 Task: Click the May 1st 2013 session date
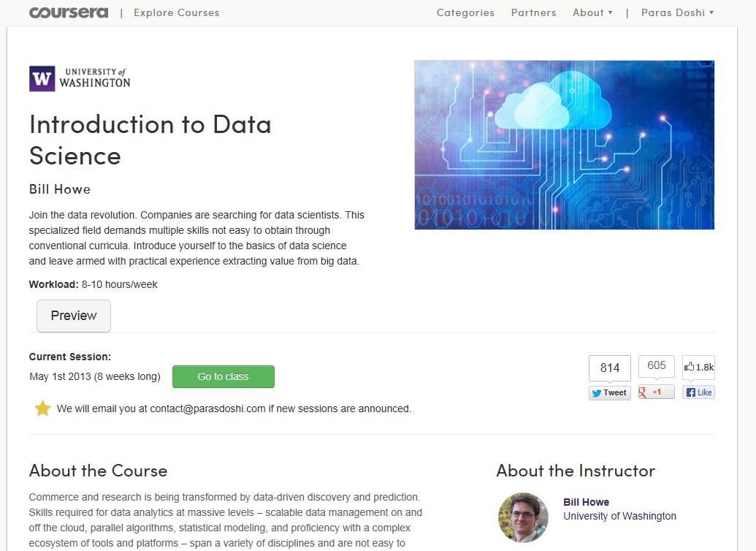(x=95, y=376)
